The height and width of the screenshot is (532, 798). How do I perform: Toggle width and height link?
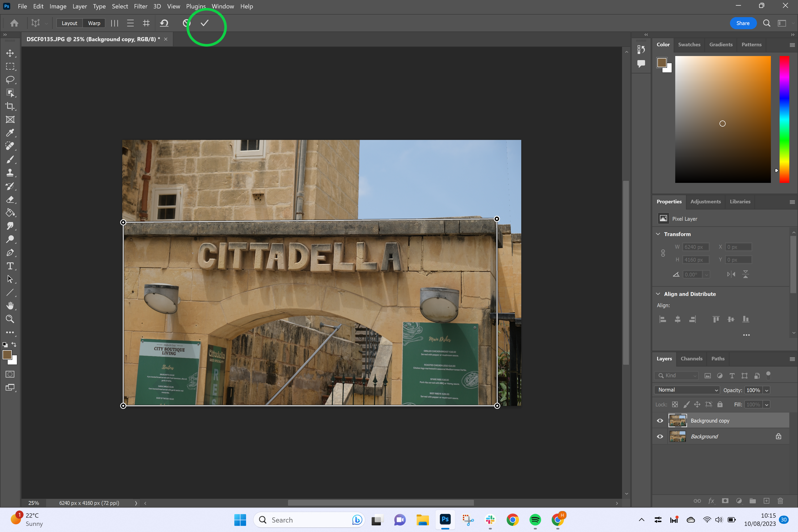coord(663,253)
